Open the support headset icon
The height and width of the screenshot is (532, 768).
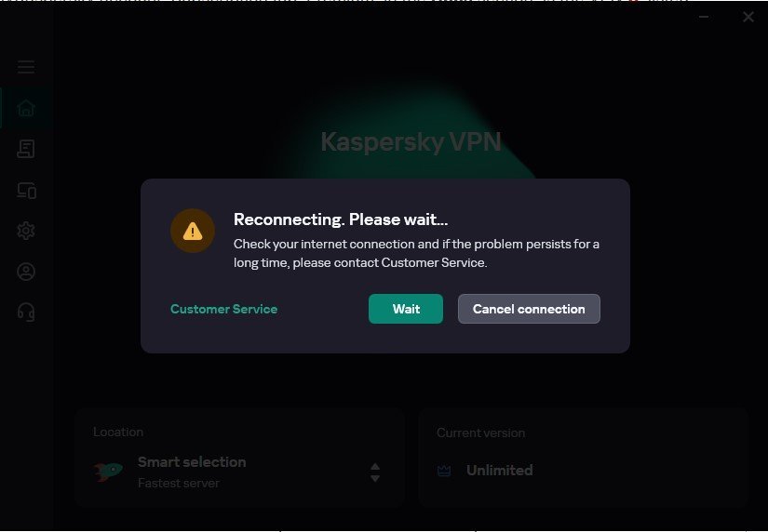tap(26, 312)
